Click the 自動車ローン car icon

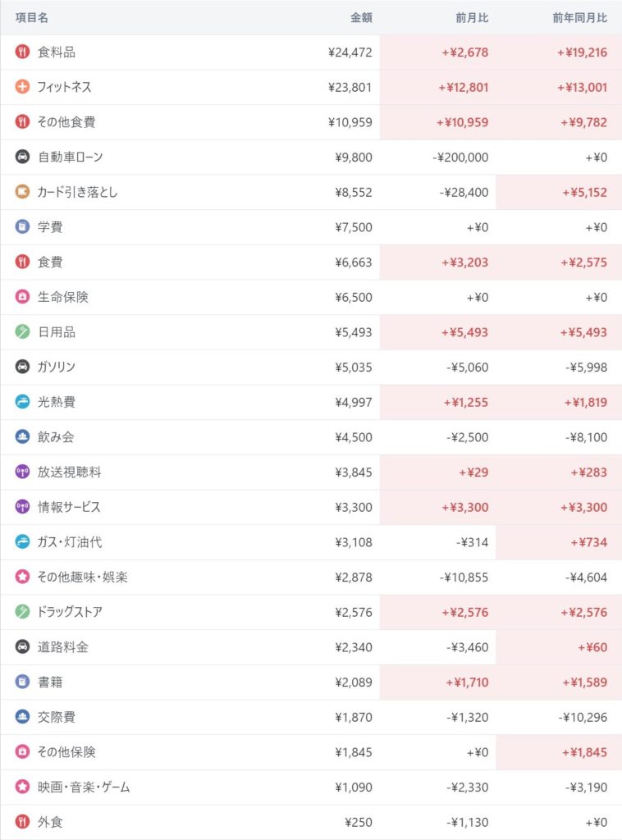click(22, 157)
